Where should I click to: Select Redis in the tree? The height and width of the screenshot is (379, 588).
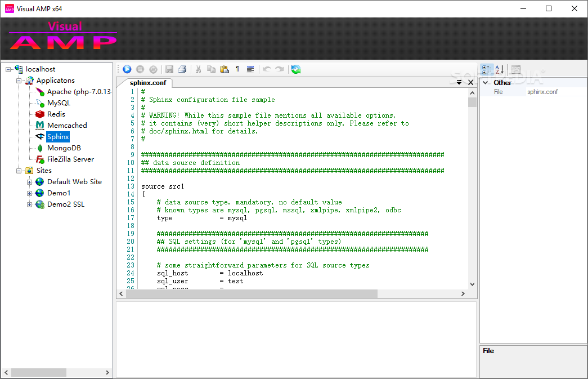56,114
